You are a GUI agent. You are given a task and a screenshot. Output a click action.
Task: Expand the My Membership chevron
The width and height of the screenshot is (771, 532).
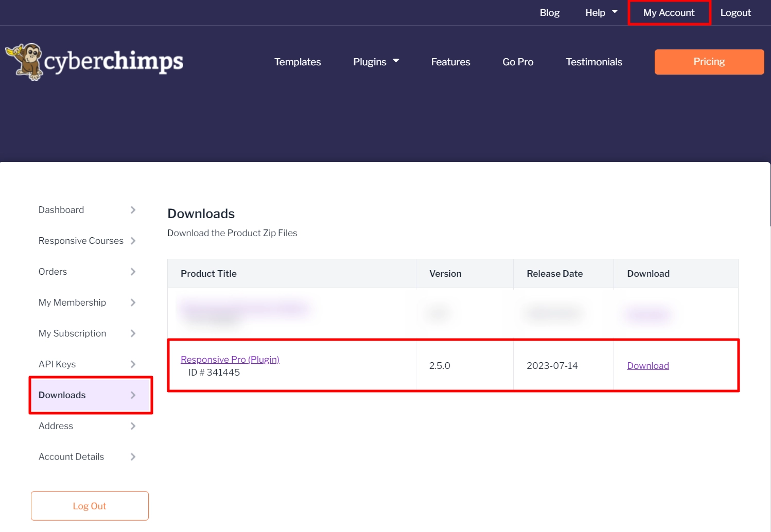point(133,303)
